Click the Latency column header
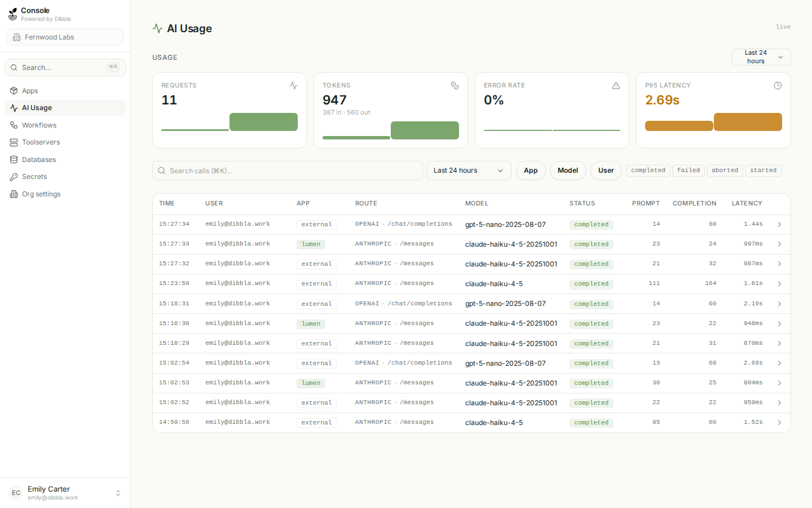This screenshot has height=508, width=812. coord(747,204)
